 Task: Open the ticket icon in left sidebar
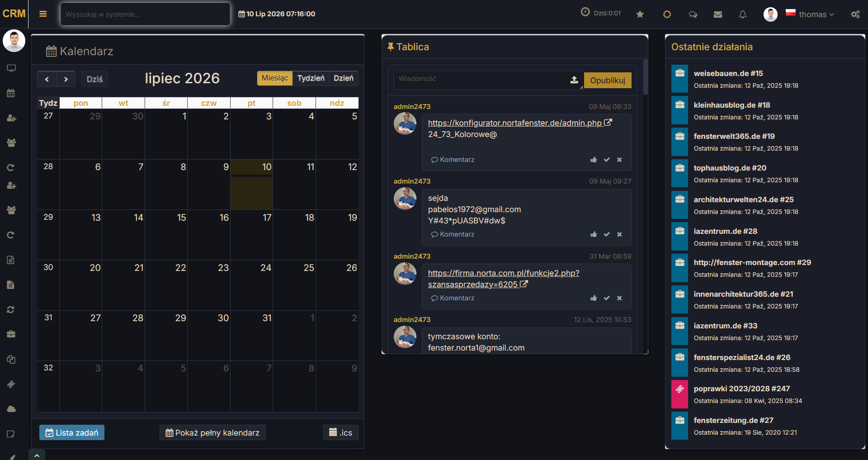[11, 384]
